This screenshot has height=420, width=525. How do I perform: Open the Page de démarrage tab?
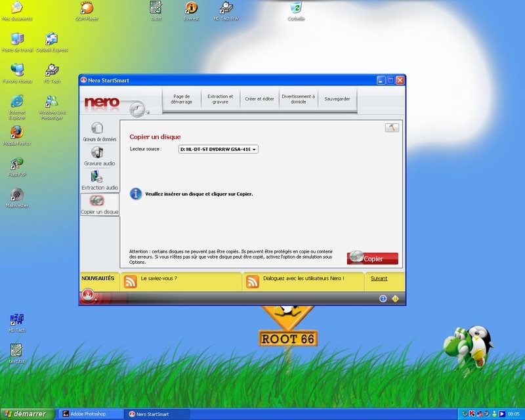(182, 99)
